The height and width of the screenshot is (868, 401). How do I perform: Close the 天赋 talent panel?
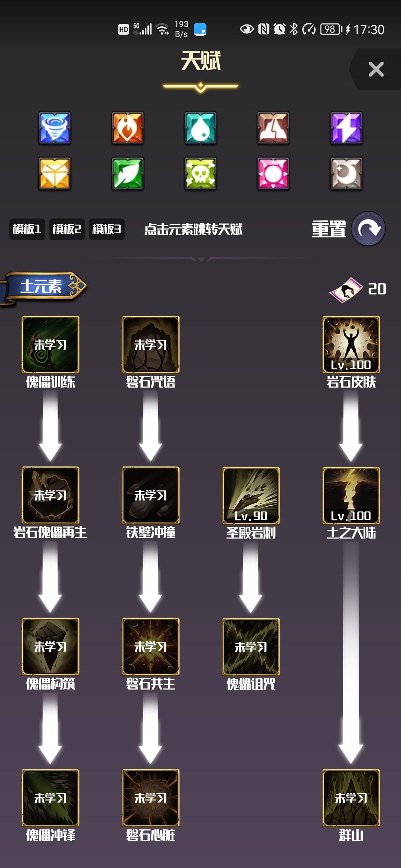[x=376, y=69]
